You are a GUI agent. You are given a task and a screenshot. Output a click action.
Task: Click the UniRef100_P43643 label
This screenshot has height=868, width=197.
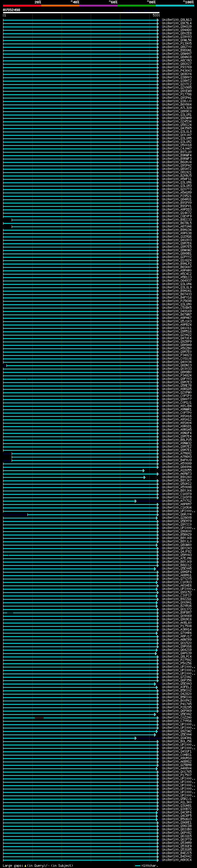pos(177,71)
